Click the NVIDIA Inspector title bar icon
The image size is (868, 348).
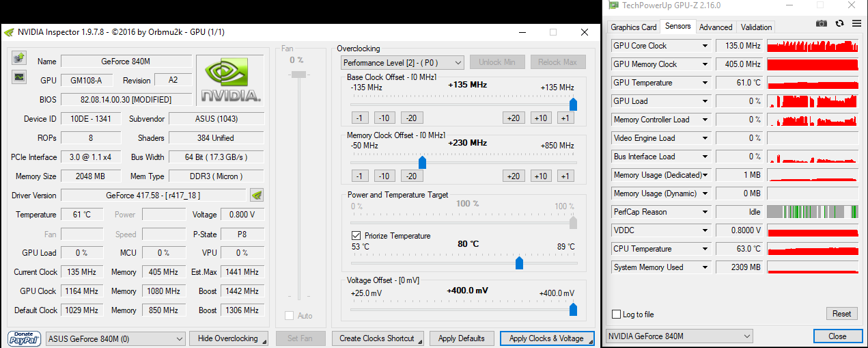pos(9,32)
